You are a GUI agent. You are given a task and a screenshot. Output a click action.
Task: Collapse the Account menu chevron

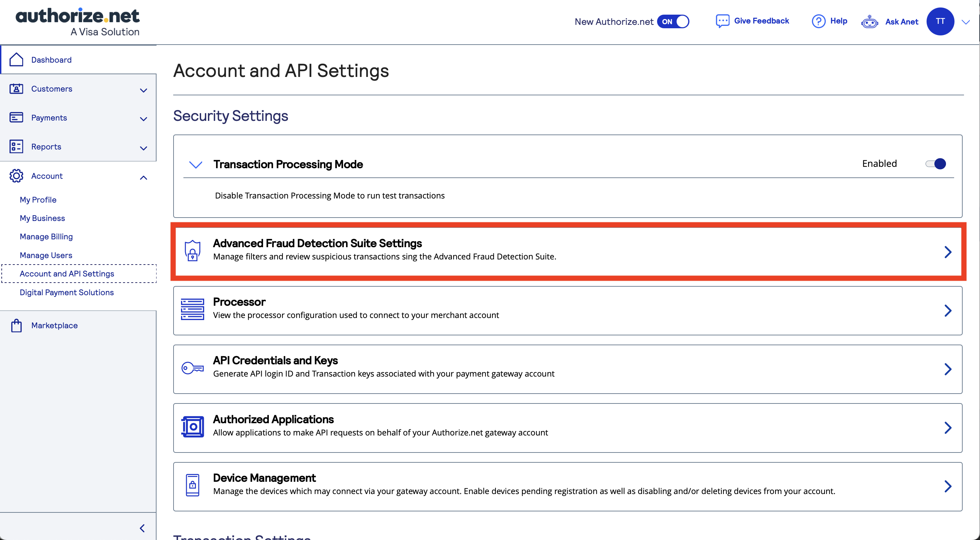(x=143, y=177)
